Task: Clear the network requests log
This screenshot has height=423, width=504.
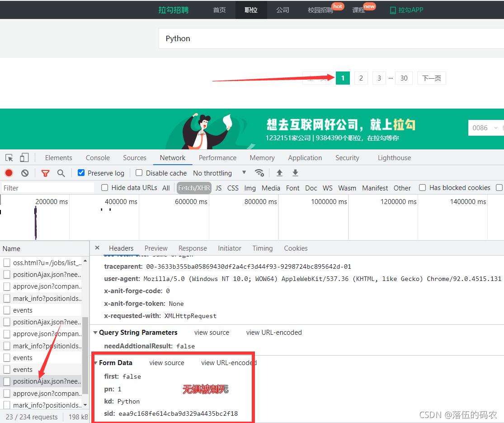Action: tap(24, 173)
